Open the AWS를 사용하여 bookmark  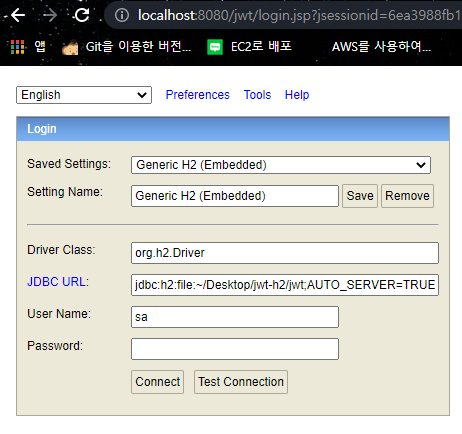click(x=381, y=47)
